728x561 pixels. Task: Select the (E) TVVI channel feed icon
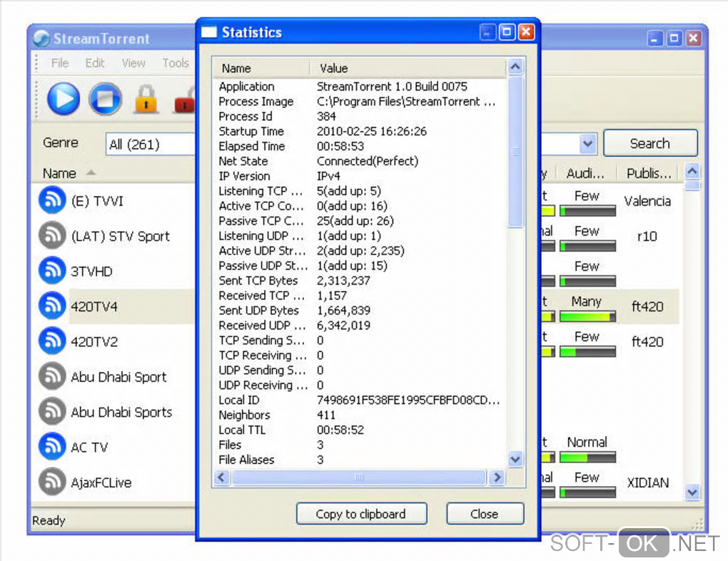coord(52,200)
